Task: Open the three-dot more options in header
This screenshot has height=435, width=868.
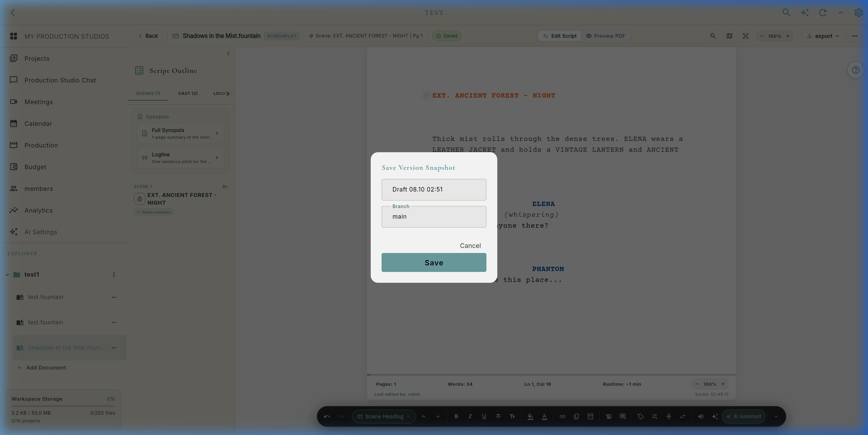Action: click(854, 36)
